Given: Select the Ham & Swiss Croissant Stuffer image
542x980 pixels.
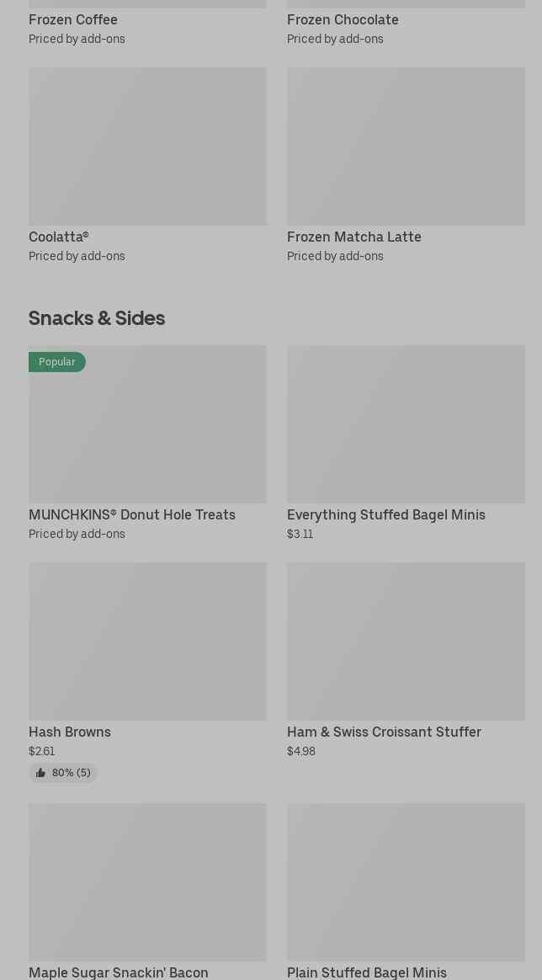Looking at the screenshot, I should click(406, 641).
